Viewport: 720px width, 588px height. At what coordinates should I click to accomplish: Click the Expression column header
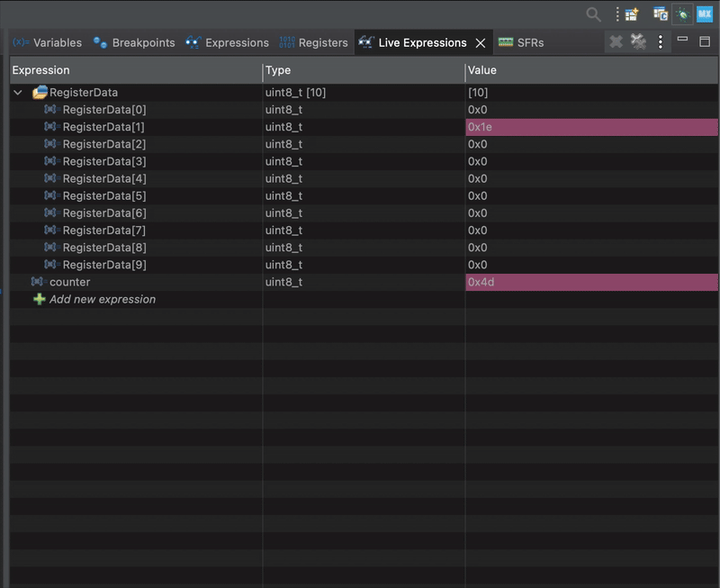(x=136, y=70)
